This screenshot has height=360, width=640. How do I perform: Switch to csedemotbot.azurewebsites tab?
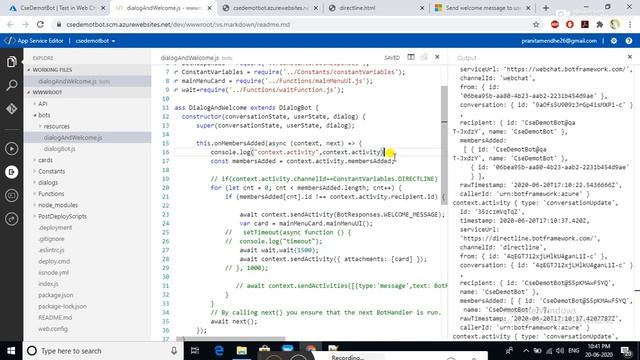(270, 8)
